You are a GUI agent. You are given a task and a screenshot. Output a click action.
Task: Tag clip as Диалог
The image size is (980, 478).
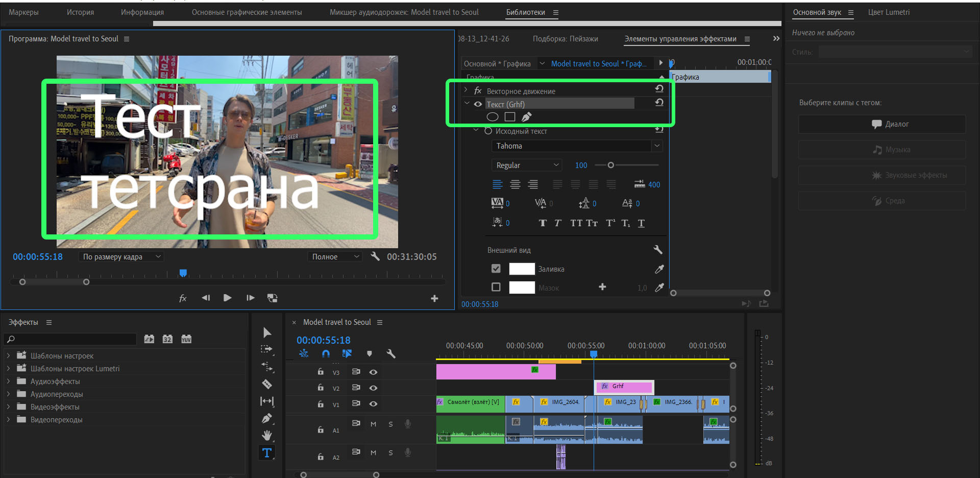pos(882,124)
